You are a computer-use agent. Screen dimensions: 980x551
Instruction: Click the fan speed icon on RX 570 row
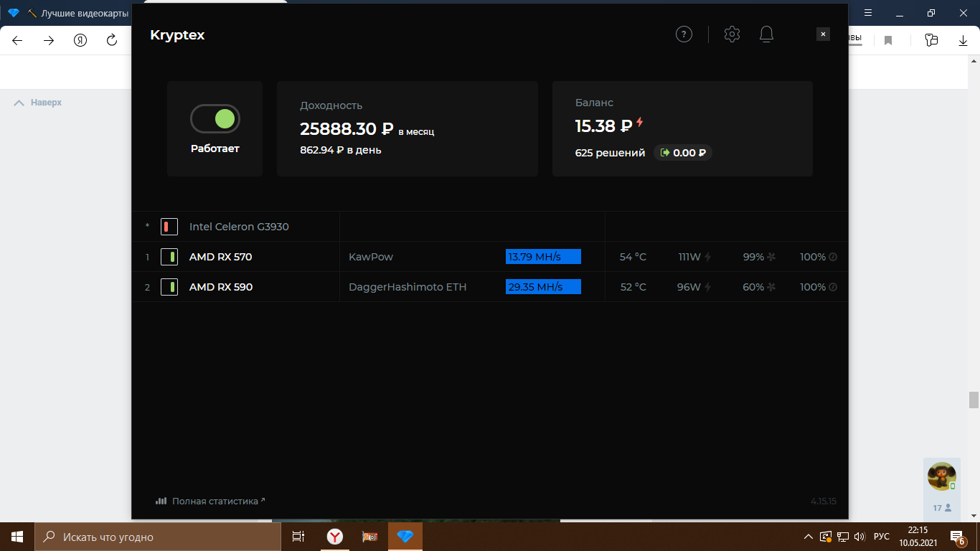[772, 257]
